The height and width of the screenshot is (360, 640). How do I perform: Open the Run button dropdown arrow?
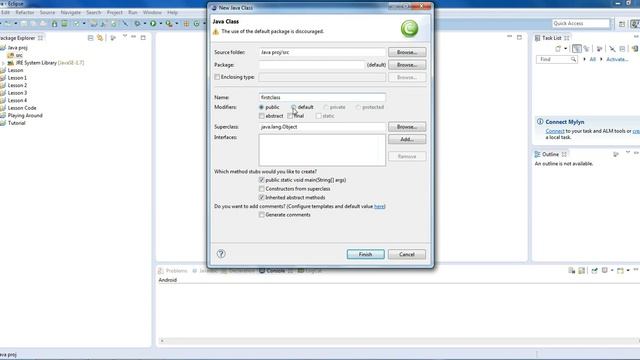(x=160, y=24)
